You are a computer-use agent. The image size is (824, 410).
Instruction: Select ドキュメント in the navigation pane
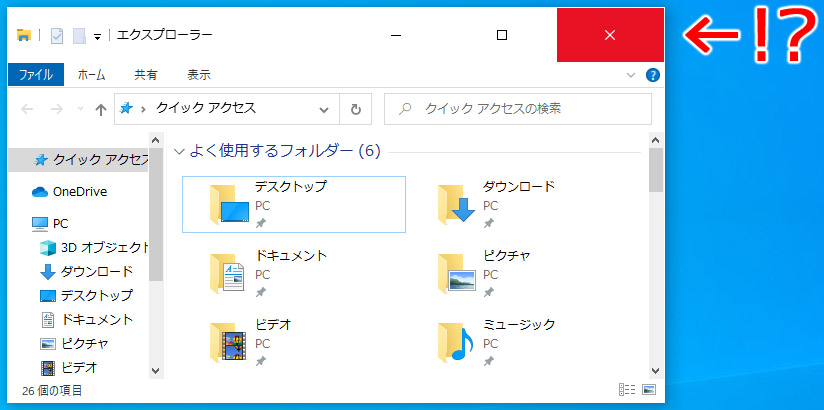coord(87,319)
